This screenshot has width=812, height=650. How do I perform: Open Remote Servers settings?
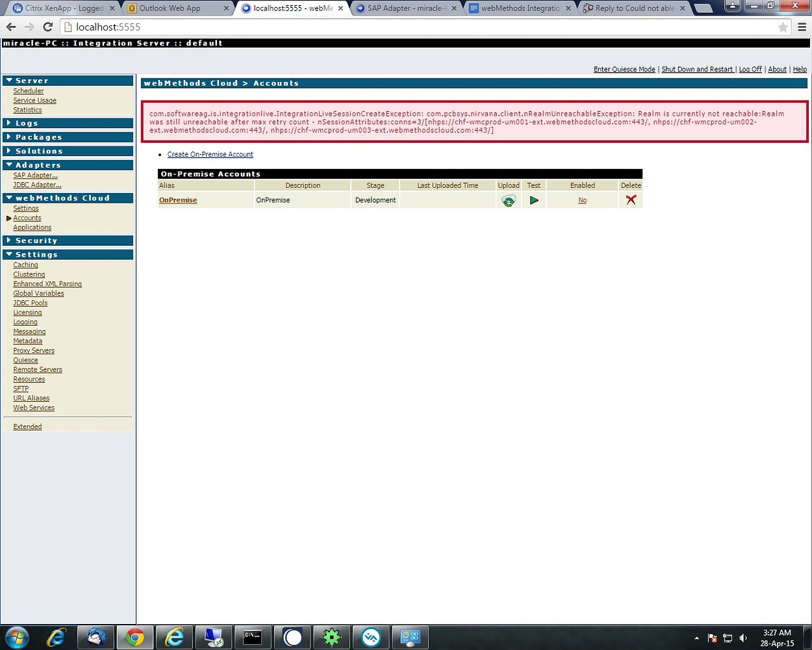[x=38, y=370]
